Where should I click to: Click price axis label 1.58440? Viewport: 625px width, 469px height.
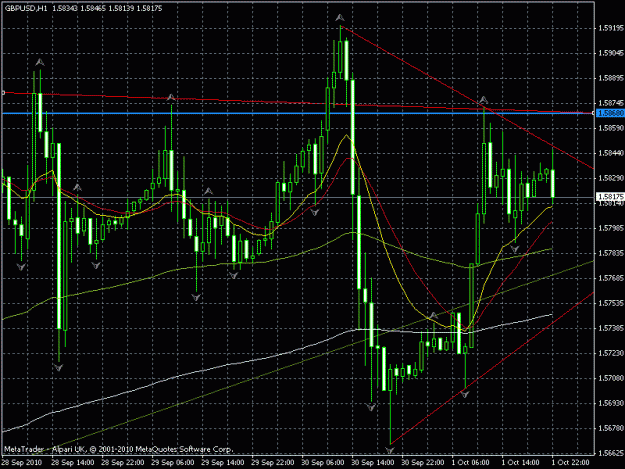(x=610, y=153)
